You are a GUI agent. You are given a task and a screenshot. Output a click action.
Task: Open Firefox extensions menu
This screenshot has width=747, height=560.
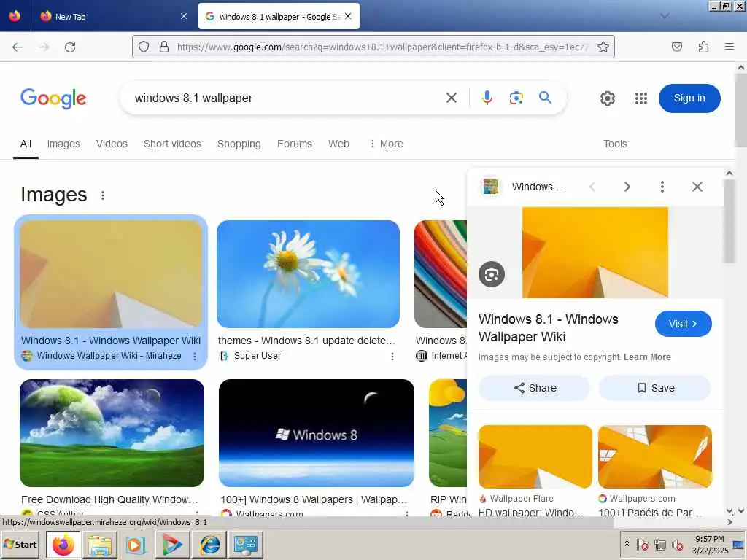pyautogui.click(x=703, y=47)
